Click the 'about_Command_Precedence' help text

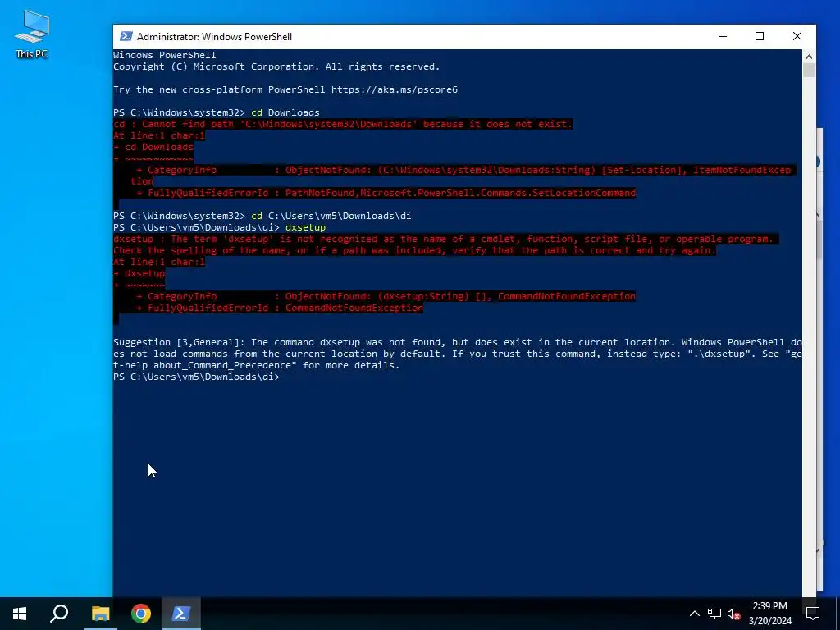click(x=222, y=365)
